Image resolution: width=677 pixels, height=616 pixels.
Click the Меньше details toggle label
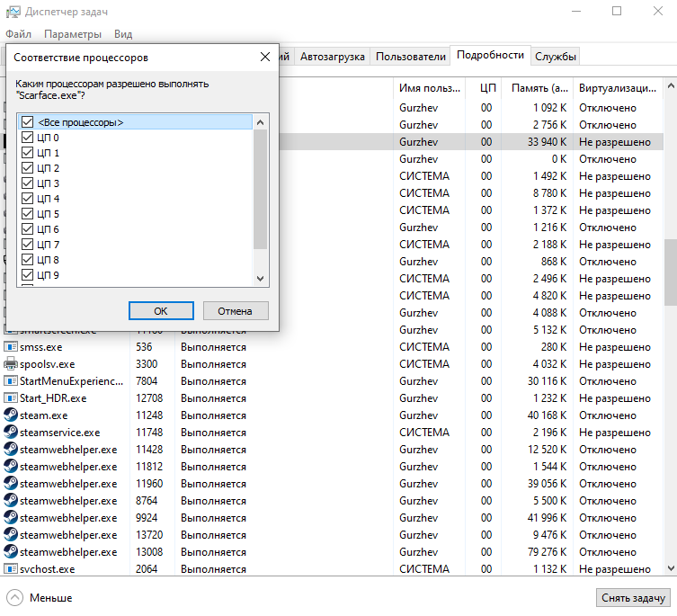[x=51, y=598]
